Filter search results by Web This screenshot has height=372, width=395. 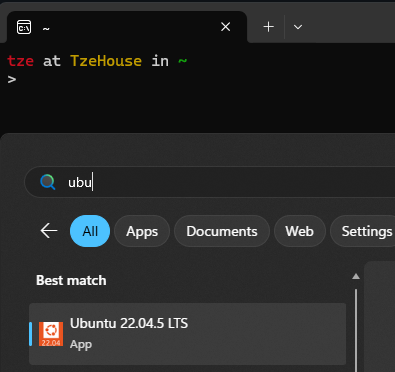pyautogui.click(x=299, y=231)
